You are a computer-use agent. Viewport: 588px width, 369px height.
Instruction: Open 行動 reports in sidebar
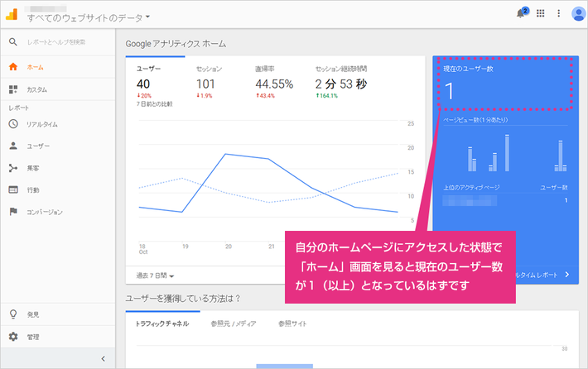(58, 190)
